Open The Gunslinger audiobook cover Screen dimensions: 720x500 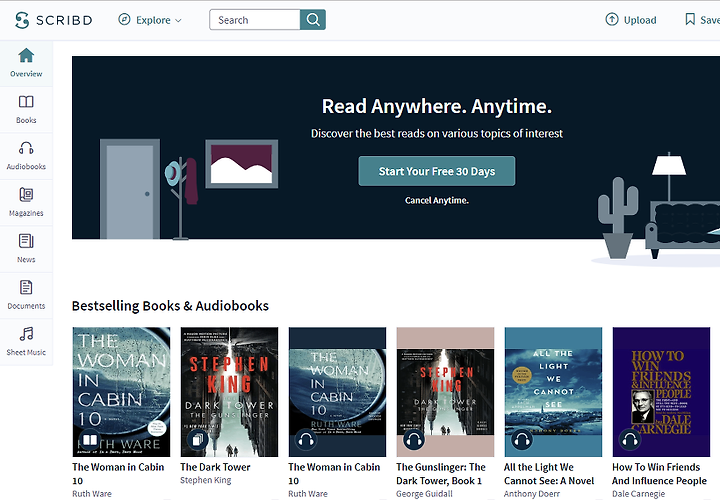pyautogui.click(x=445, y=392)
